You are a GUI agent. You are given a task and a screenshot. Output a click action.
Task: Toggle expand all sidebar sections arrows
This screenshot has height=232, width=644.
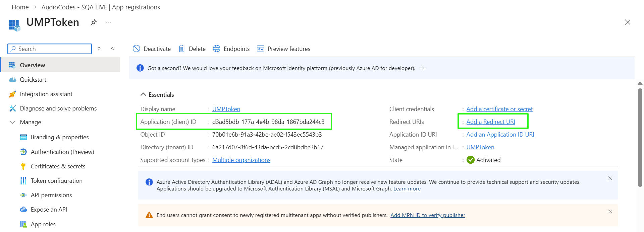(99, 49)
